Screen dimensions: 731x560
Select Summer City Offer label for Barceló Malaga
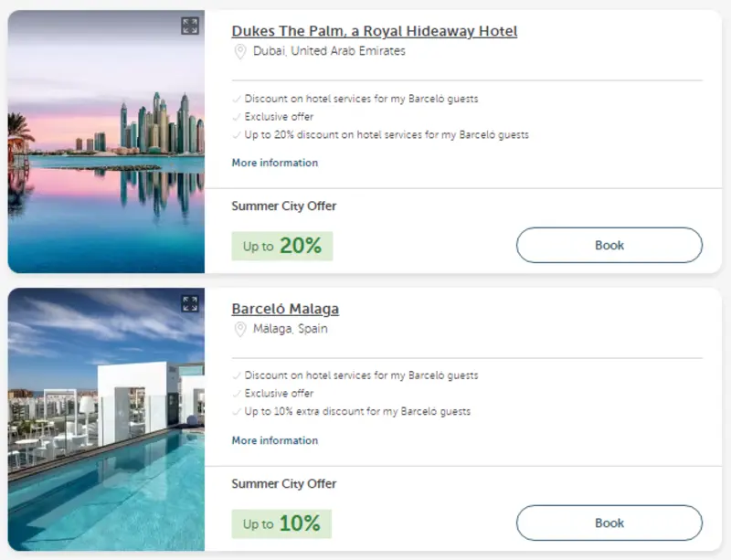283,483
